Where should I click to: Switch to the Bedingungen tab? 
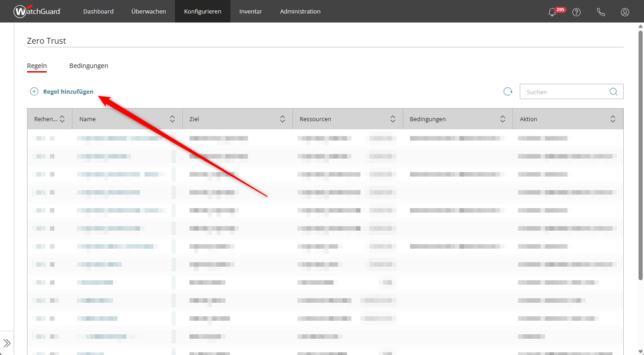[x=89, y=66]
